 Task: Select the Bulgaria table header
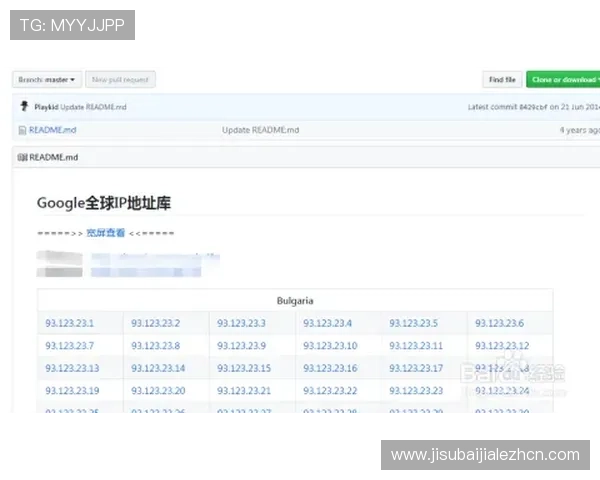pos(295,301)
